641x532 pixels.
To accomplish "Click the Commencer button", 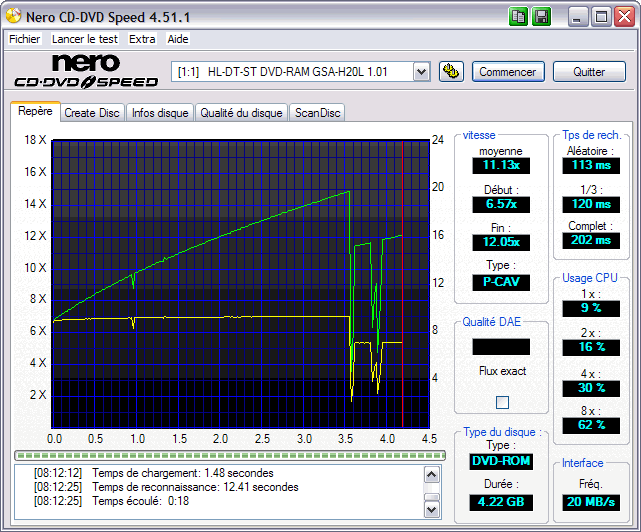I will [x=508, y=72].
